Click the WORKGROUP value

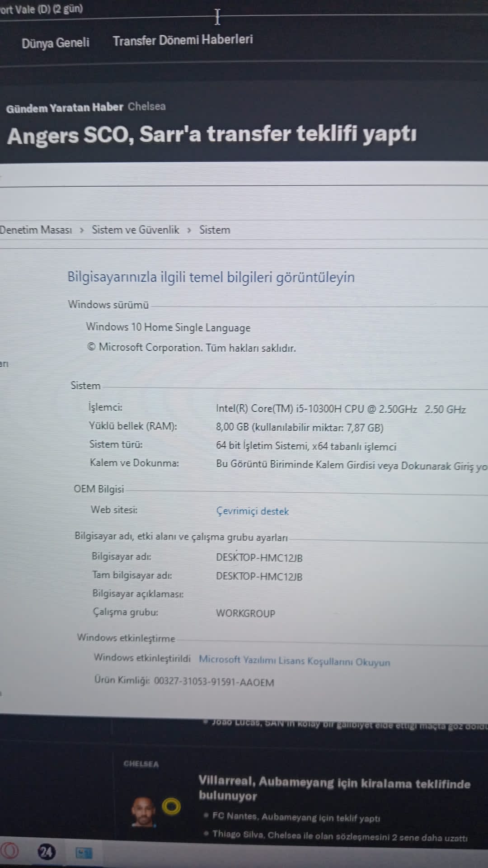(245, 613)
